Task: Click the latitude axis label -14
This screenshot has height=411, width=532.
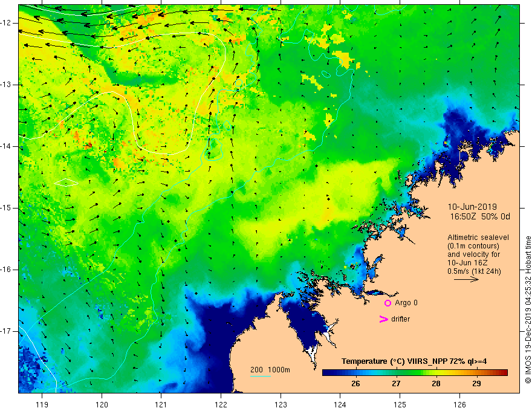Action: click(7, 146)
